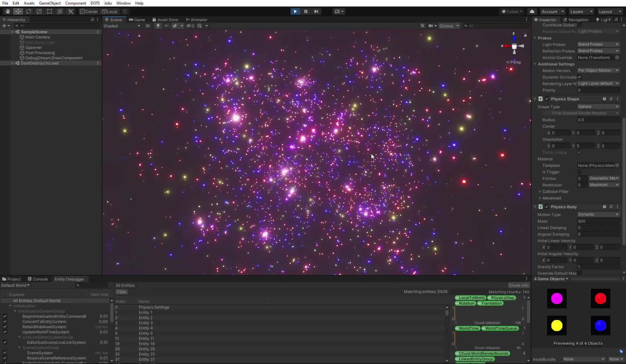
Task: Toggle 2D scene view mode
Action: tap(147, 26)
